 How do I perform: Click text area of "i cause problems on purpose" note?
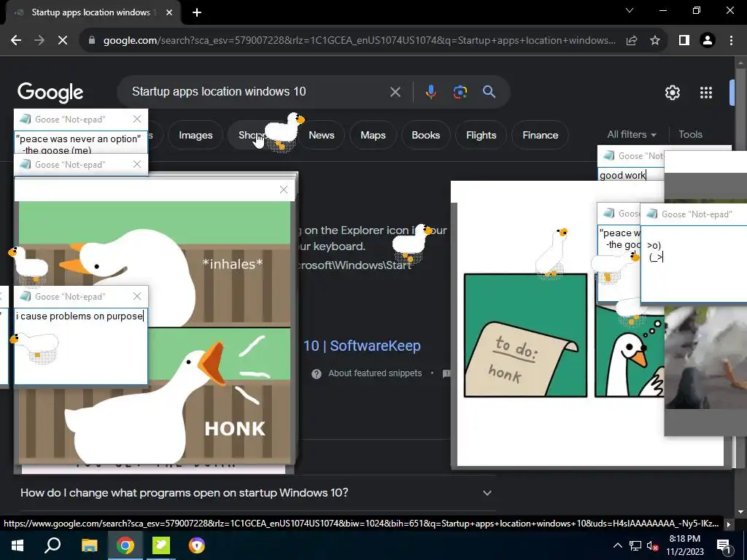coord(81,346)
